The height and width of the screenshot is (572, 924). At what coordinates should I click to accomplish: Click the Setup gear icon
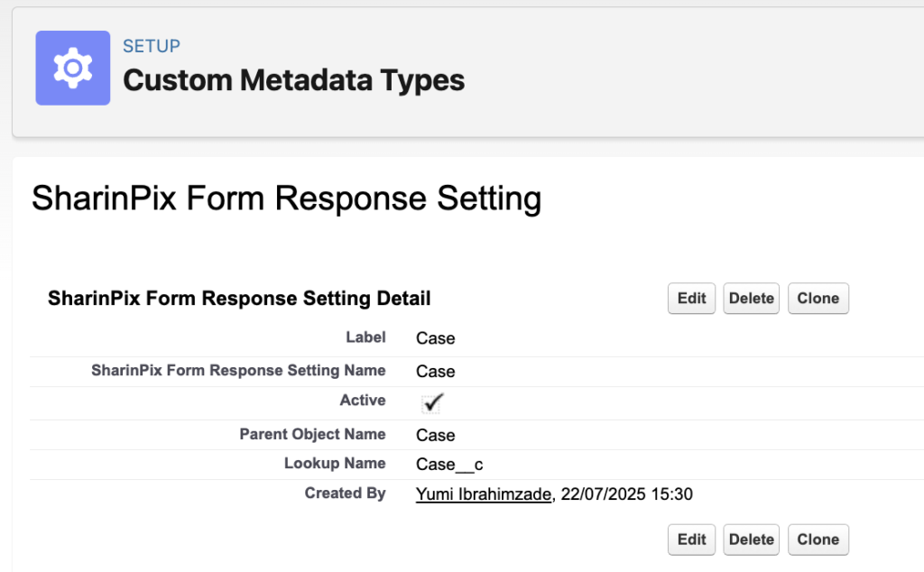[72, 68]
